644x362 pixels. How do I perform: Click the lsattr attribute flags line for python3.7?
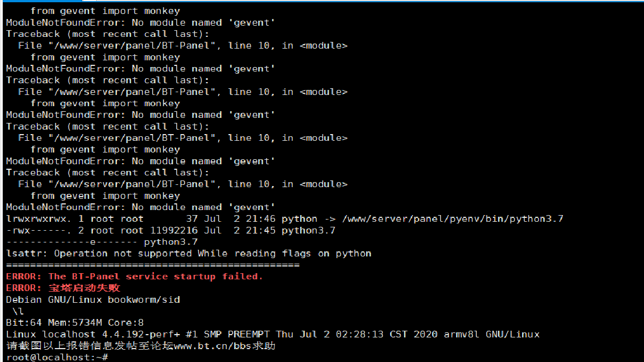coord(102,242)
